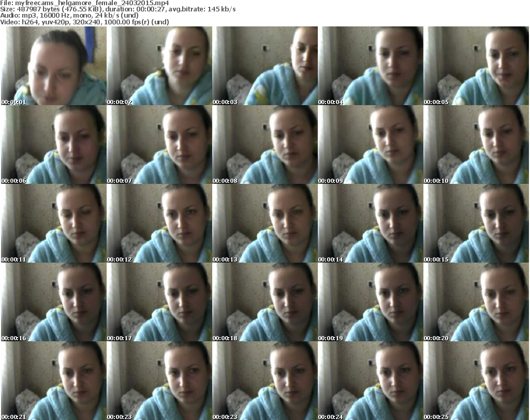Image resolution: width=530 pixels, height=420 pixels.
Task: Select the frame labeled 00:00:18
Action: coord(265,302)
